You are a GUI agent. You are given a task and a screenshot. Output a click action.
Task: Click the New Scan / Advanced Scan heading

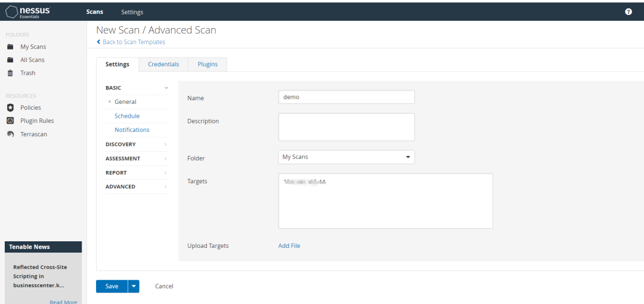[x=156, y=30]
